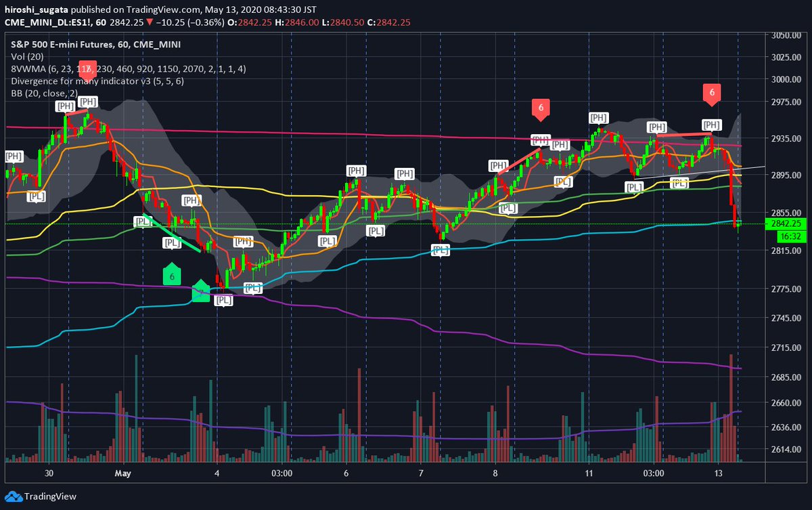The image size is (812, 510).
Task: Click the 2715.00 price axis label
Action: click(x=786, y=347)
